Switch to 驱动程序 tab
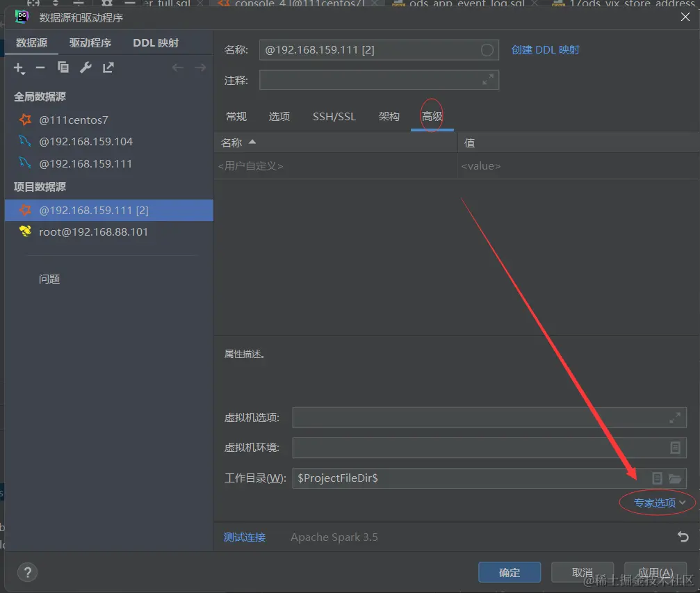Screen dimensions: 700x593 coord(90,43)
